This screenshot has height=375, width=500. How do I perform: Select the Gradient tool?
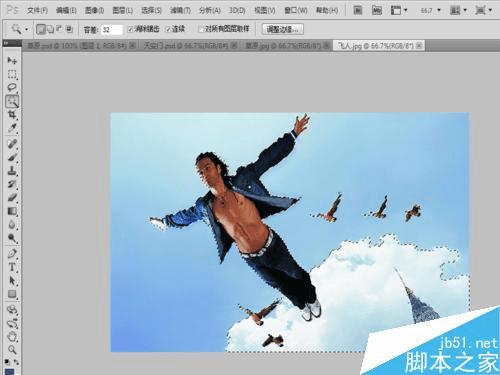click(12, 211)
